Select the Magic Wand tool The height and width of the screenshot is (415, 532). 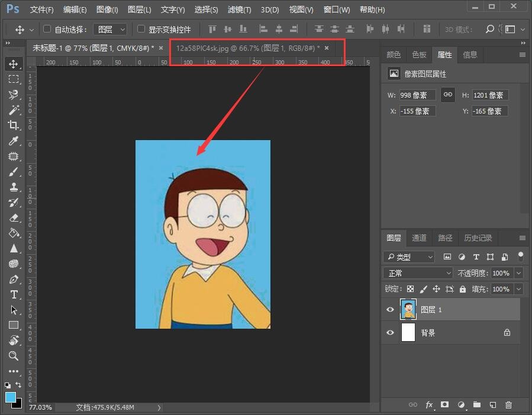coord(13,110)
